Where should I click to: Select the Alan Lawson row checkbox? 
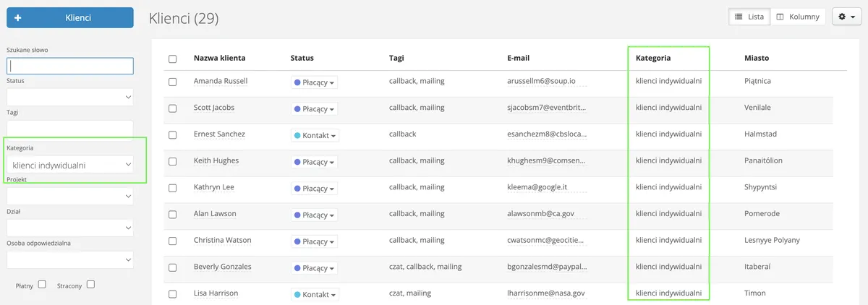(172, 215)
